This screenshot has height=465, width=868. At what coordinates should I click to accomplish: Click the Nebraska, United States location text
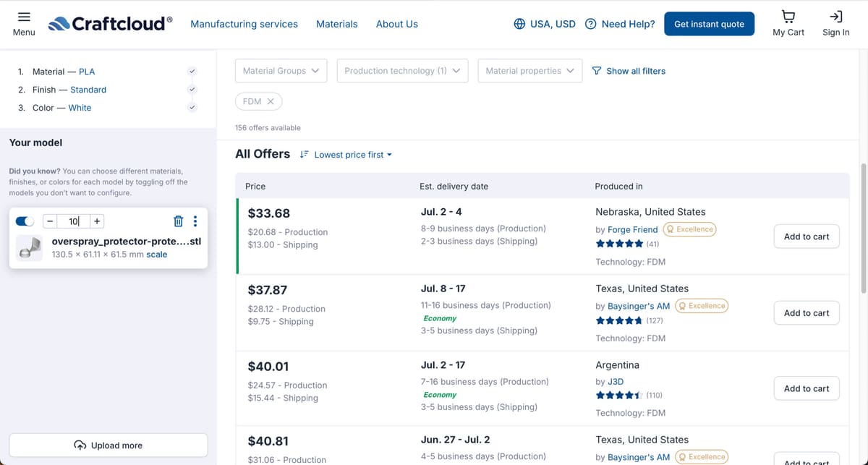(650, 212)
